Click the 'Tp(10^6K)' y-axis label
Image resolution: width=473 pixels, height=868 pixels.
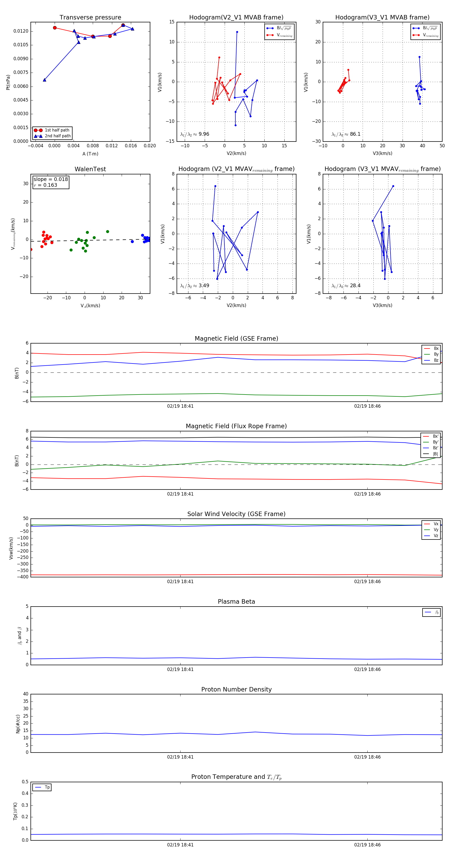pos(15,811)
